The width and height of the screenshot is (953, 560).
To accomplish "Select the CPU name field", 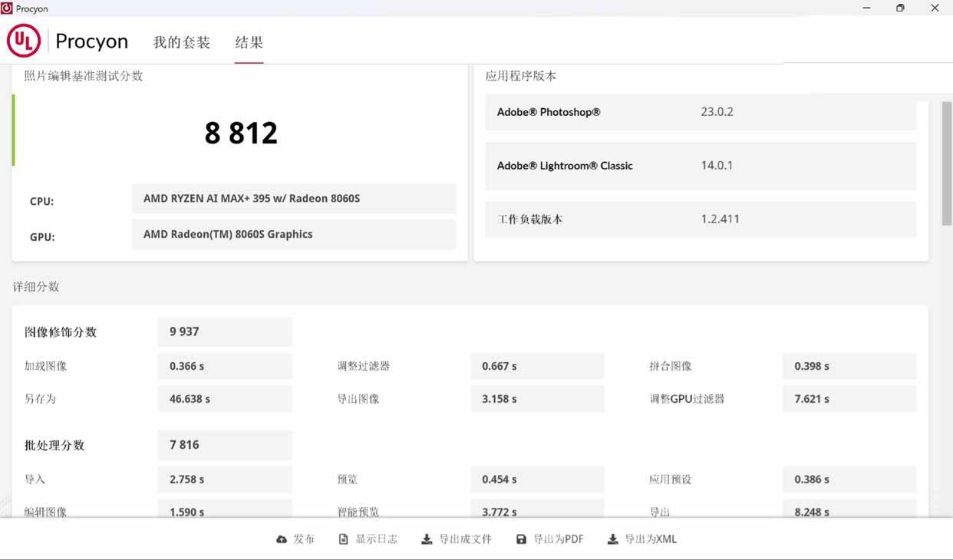I will [293, 199].
